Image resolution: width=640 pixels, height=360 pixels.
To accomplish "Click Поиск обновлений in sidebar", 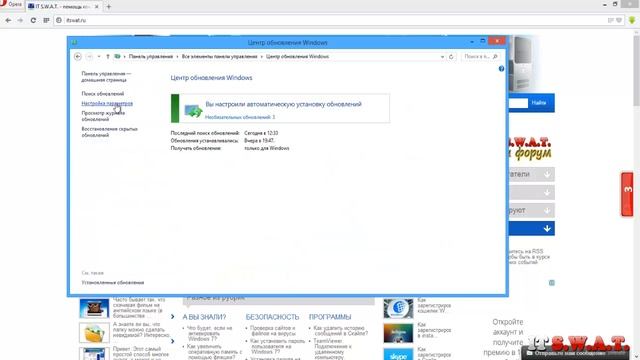I will click(102, 93).
